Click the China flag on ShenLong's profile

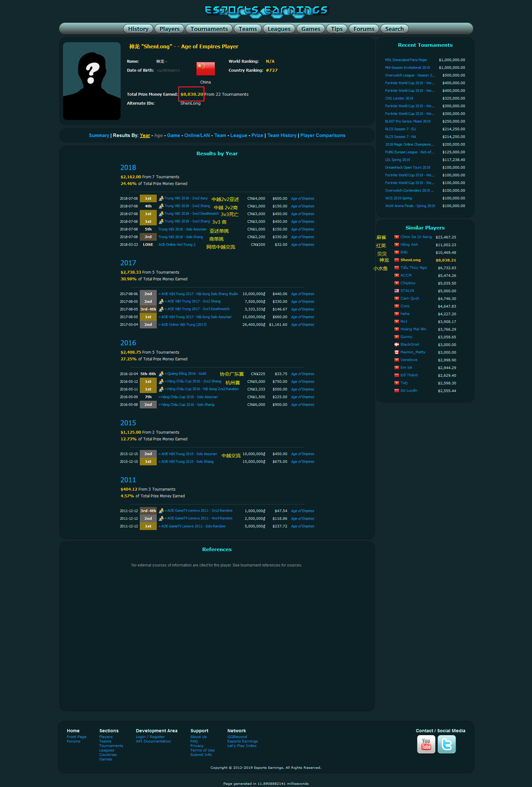tap(205, 68)
